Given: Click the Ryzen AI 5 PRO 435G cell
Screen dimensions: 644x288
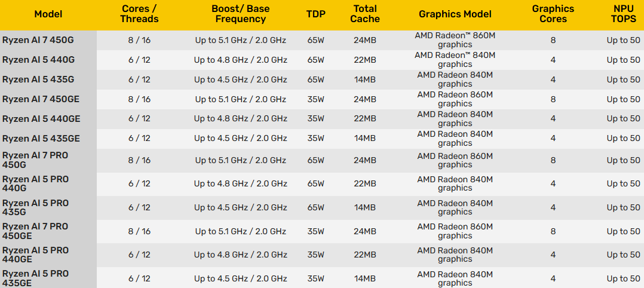Looking at the screenshot, I should click(35, 207).
